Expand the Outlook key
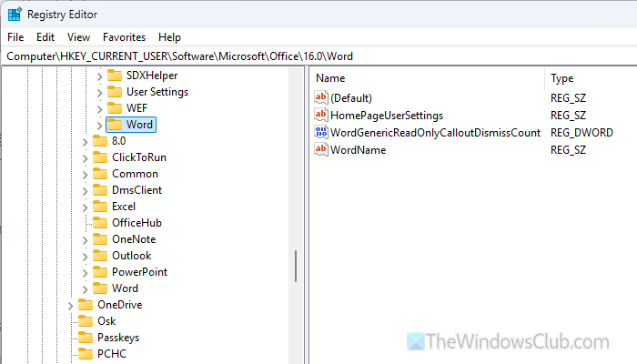 85,257
